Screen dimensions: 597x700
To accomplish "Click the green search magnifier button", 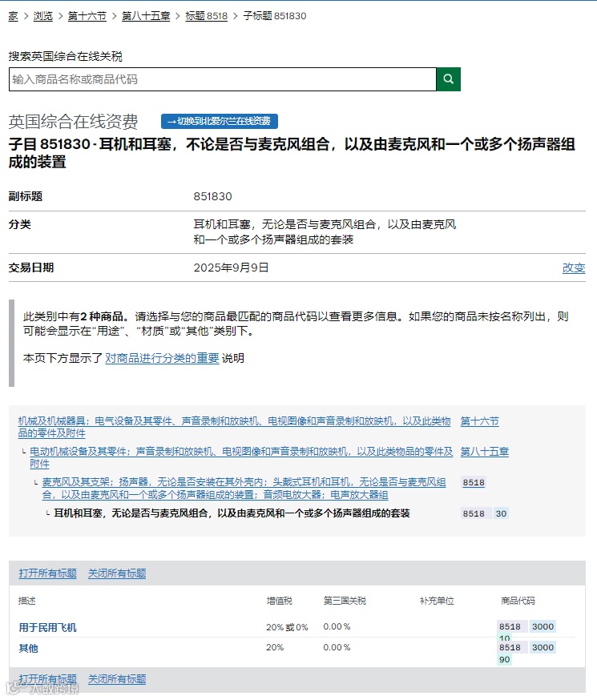I will pos(448,79).
